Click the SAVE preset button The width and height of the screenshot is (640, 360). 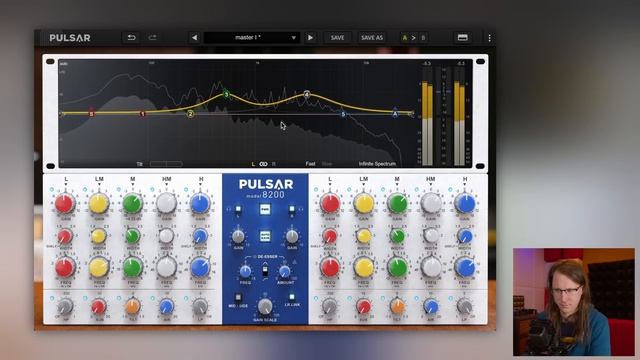coord(337,38)
